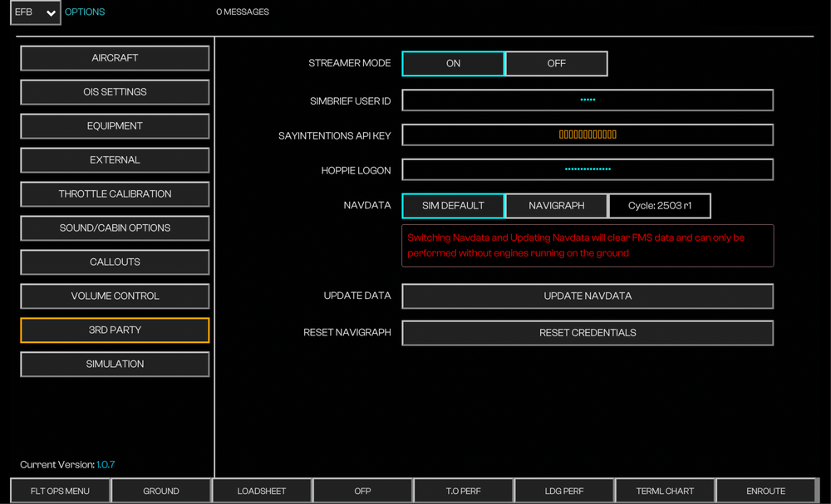
Task: Select the SIMULATION options section
Action: click(115, 365)
